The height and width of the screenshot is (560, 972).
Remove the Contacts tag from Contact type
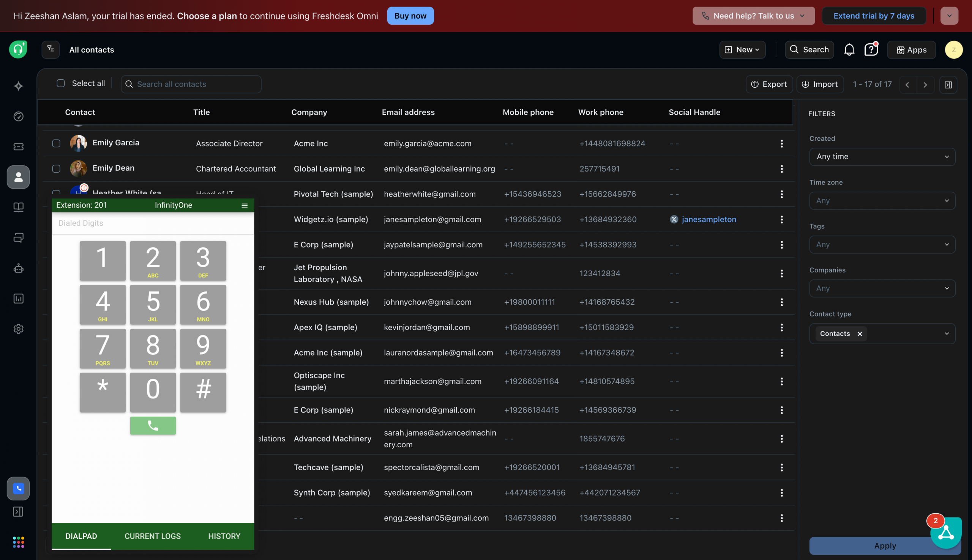click(x=859, y=334)
